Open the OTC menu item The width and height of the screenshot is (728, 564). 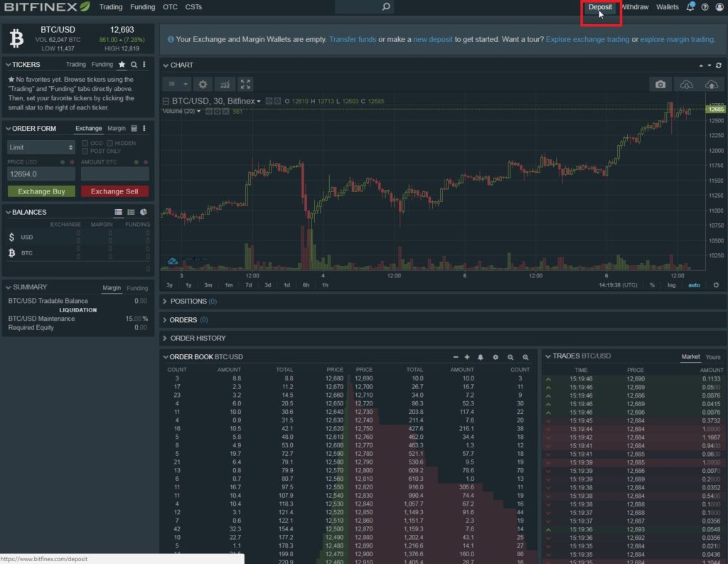tap(170, 7)
